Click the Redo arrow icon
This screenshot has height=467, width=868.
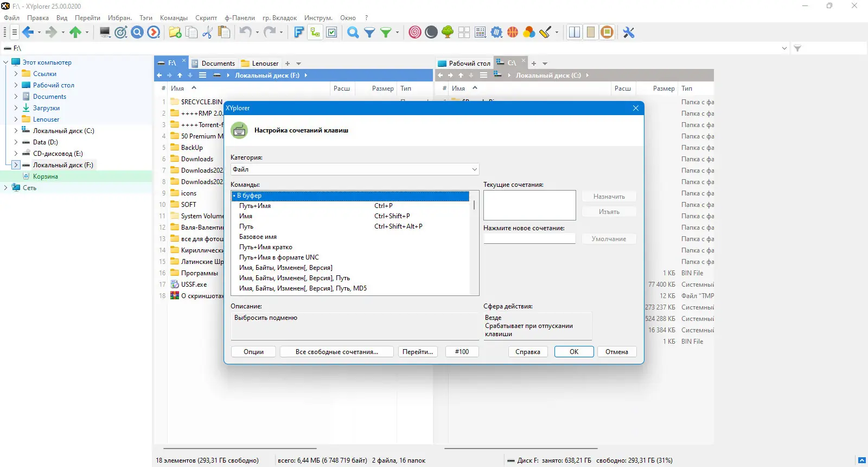[270, 33]
